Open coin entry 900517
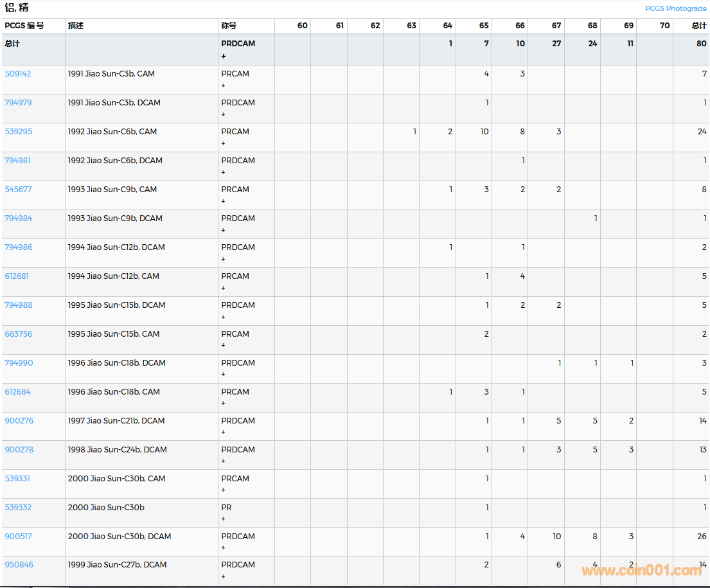 pos(18,537)
